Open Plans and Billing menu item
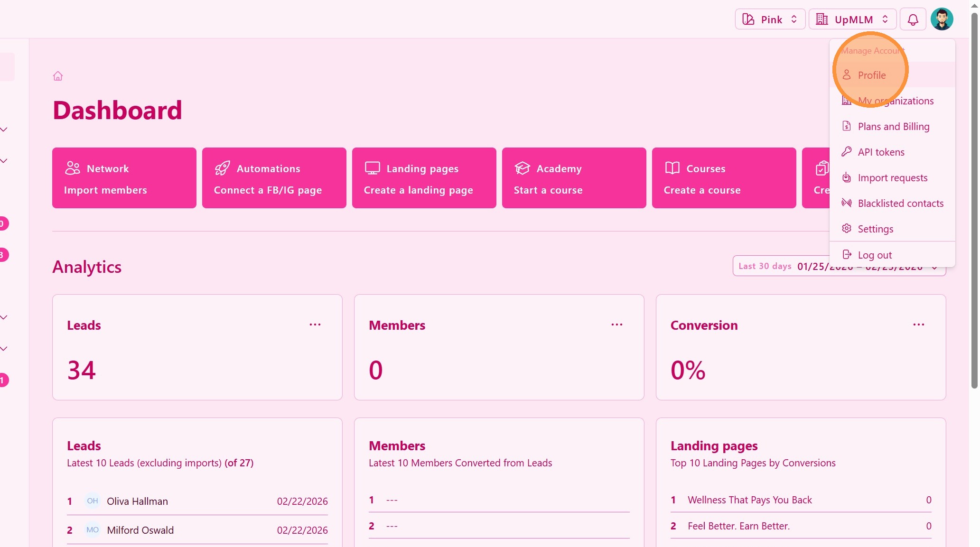Screen dimensions: 980x547 (x=893, y=126)
